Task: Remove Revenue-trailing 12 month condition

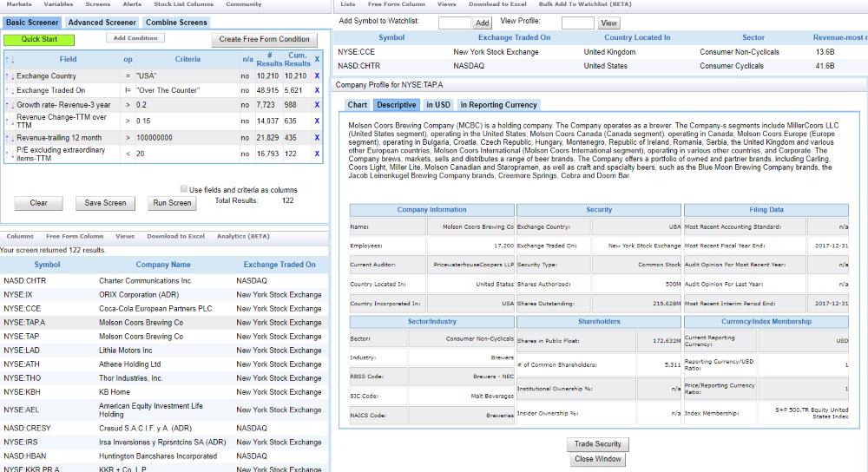Action: (x=317, y=138)
